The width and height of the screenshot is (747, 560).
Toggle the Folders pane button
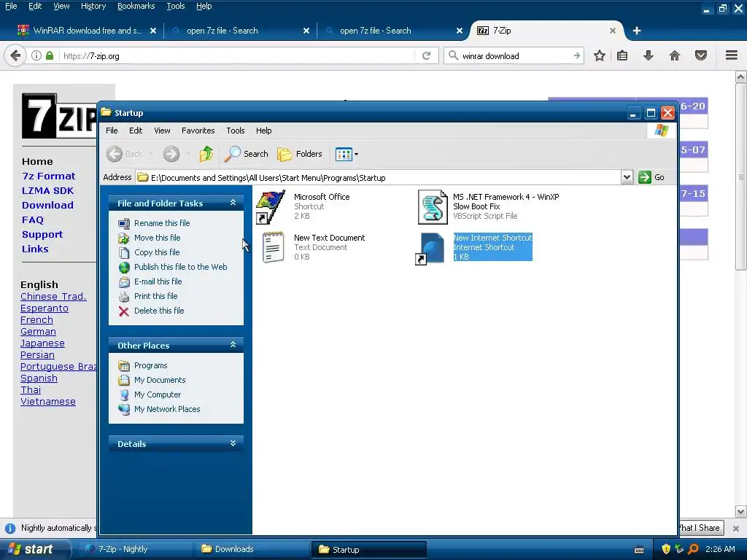(300, 154)
